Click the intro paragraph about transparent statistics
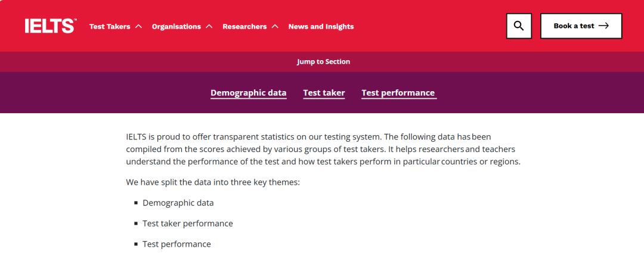This screenshot has height=258, width=644. click(x=323, y=148)
